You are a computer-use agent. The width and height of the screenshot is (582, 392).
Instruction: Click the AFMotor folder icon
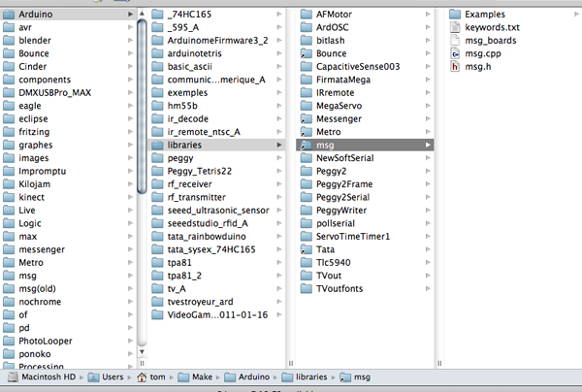[x=306, y=15]
